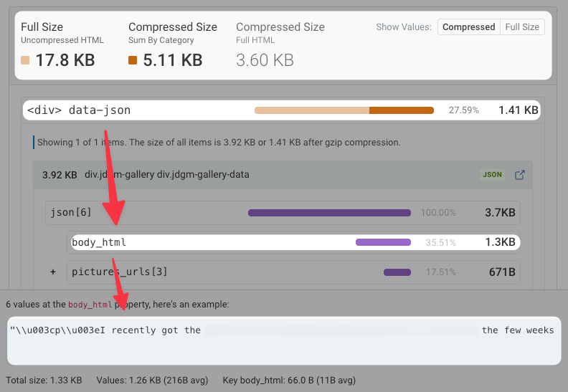The height and width of the screenshot is (392, 568).
Task: Switch Show Values to Full Size
Action: pos(521,27)
